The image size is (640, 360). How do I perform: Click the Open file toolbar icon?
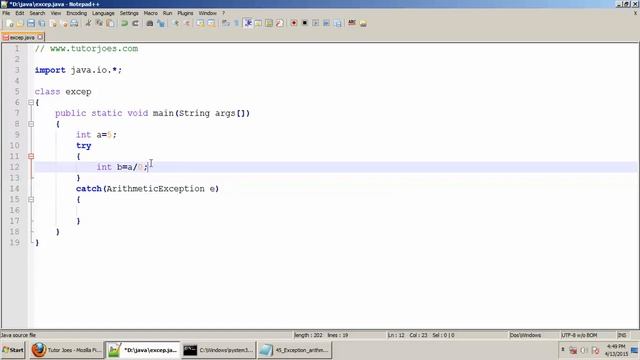[20, 23]
